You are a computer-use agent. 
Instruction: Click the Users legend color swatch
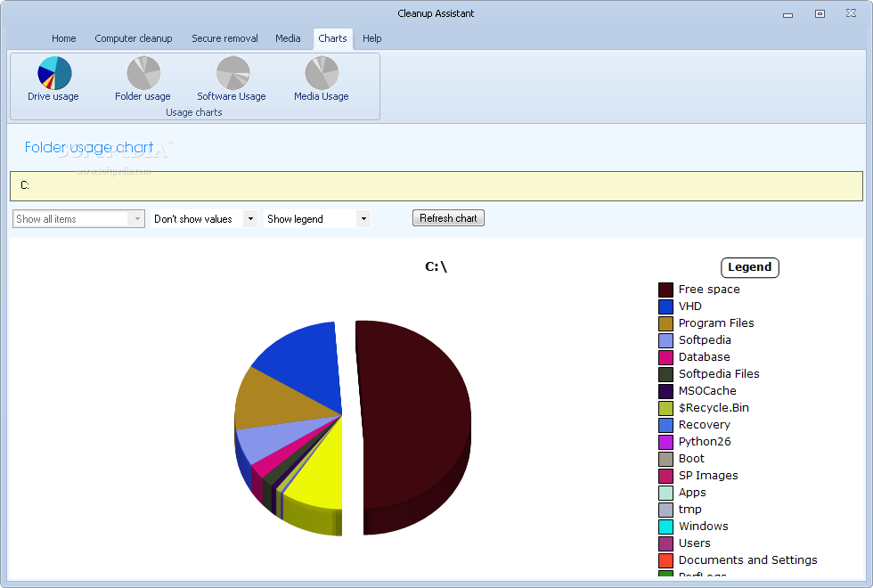[666, 543]
